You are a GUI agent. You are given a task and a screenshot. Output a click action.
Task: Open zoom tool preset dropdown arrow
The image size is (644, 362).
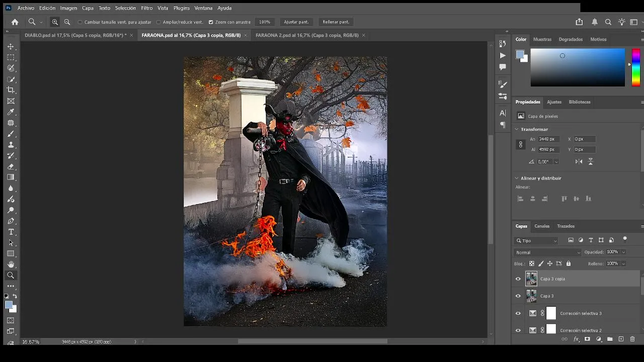pos(41,22)
